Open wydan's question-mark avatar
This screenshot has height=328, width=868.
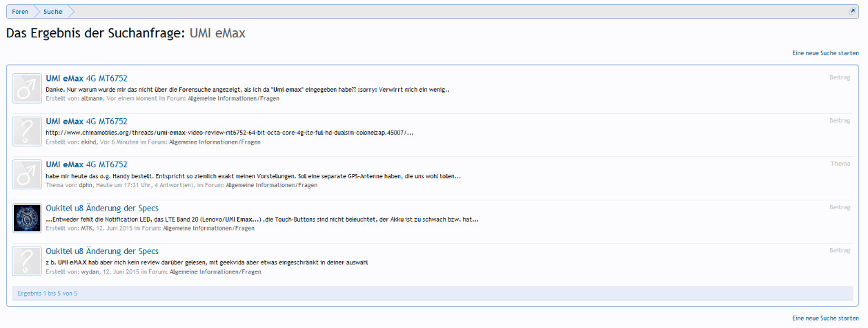click(28, 261)
